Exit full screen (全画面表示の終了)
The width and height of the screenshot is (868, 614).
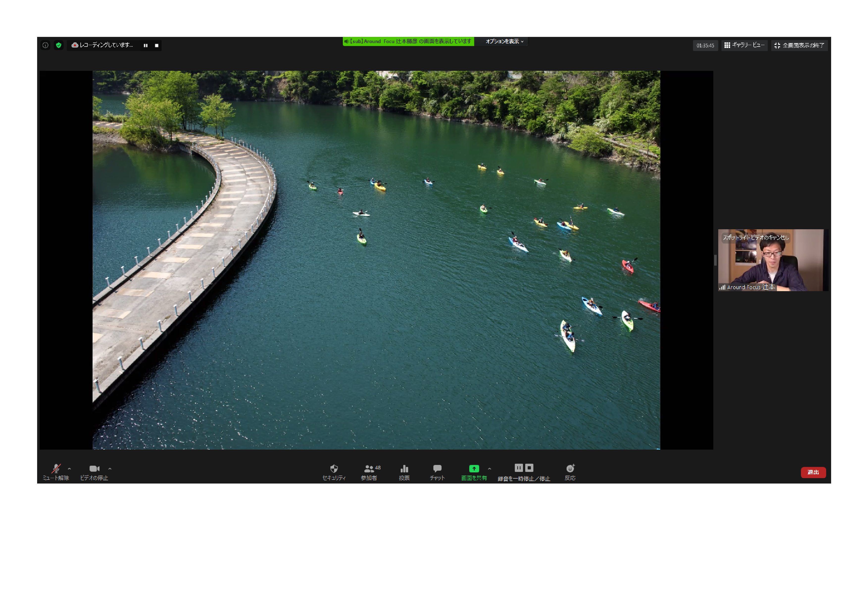799,45
